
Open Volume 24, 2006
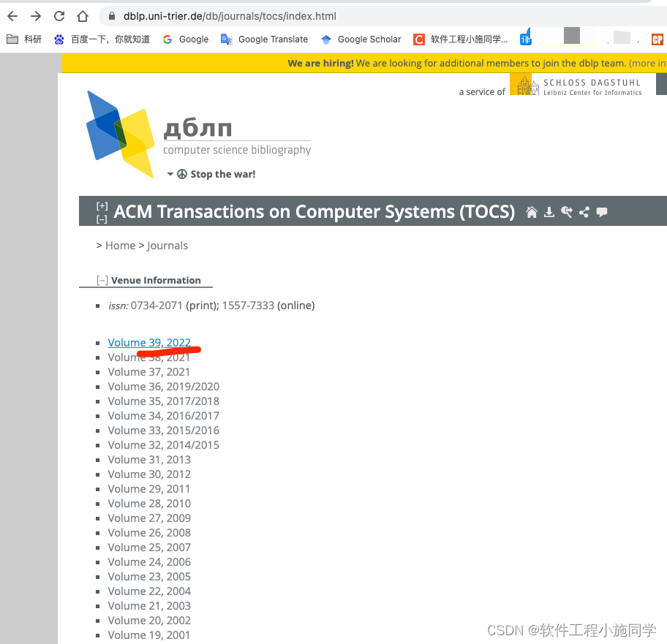coord(149,562)
